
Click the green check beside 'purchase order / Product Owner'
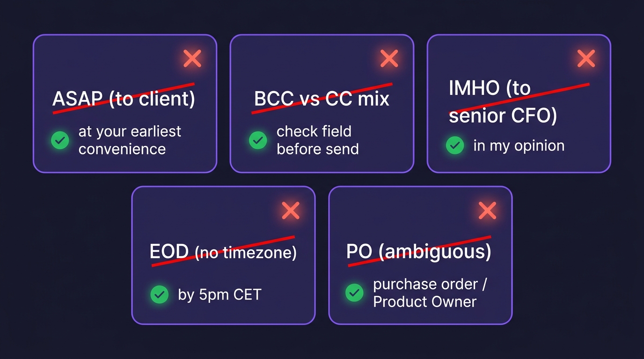coord(354,293)
